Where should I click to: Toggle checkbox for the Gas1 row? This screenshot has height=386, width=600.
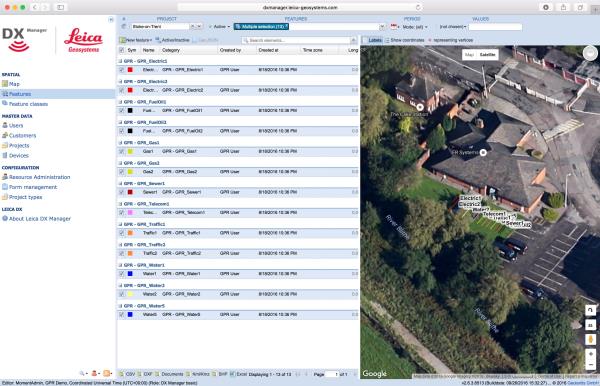tap(121, 151)
